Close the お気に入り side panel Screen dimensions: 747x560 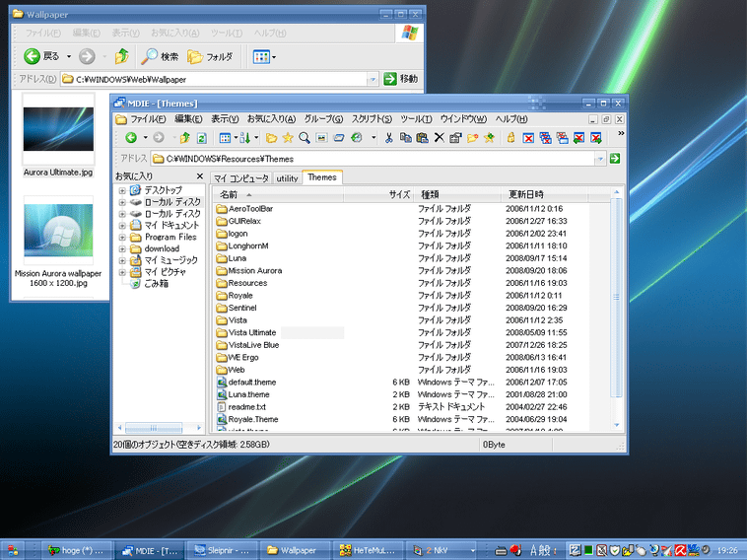(200, 176)
